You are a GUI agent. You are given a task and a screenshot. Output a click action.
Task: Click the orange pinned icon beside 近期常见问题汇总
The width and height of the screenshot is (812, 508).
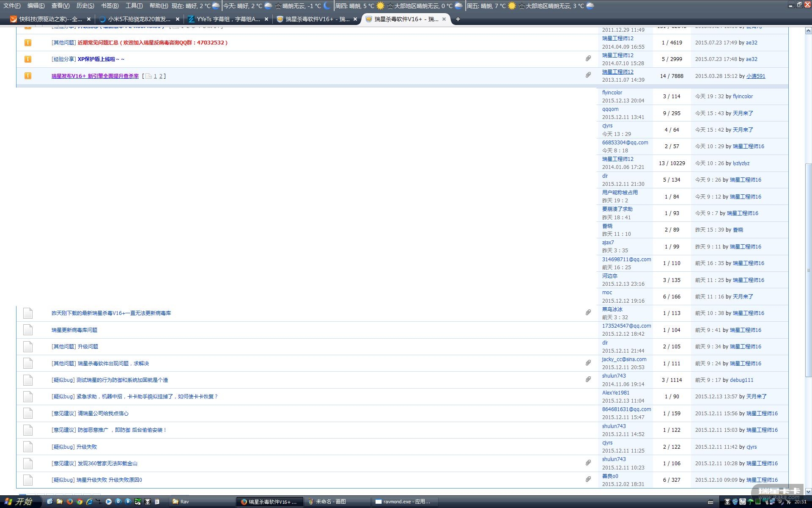pyautogui.click(x=28, y=42)
